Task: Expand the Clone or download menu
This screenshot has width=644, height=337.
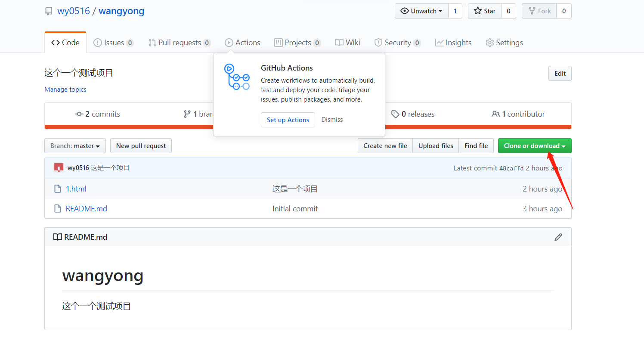Action: (535, 146)
